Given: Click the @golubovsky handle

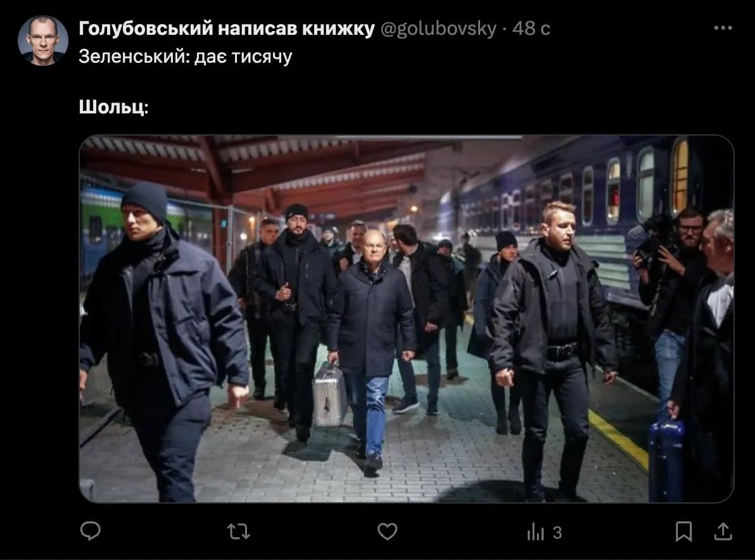Looking at the screenshot, I should [x=439, y=29].
